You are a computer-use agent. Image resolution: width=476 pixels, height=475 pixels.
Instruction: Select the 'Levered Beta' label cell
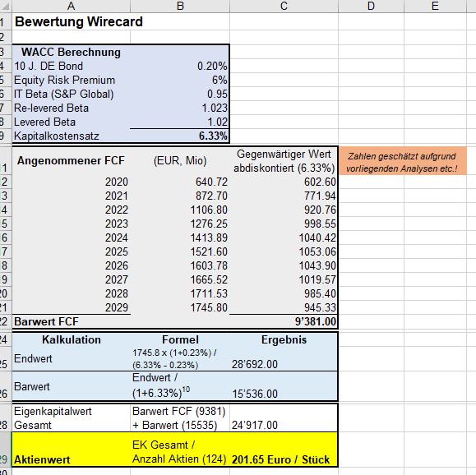coord(71,122)
